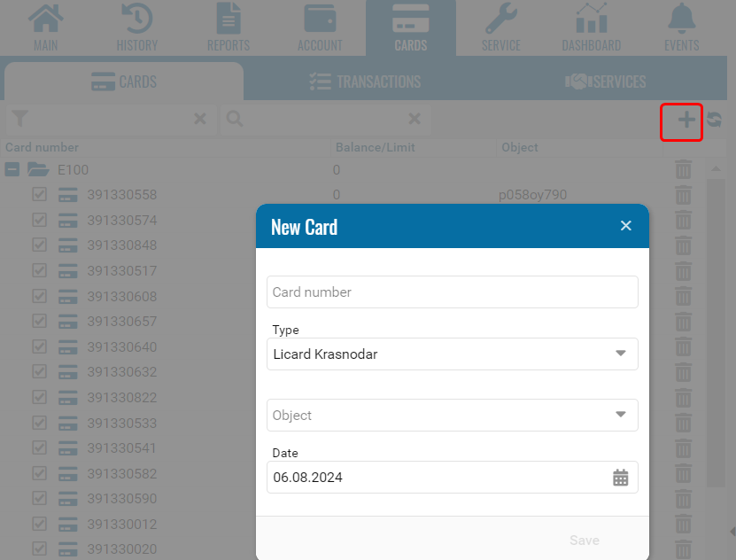
Task: Click the Save button
Action: (584, 541)
